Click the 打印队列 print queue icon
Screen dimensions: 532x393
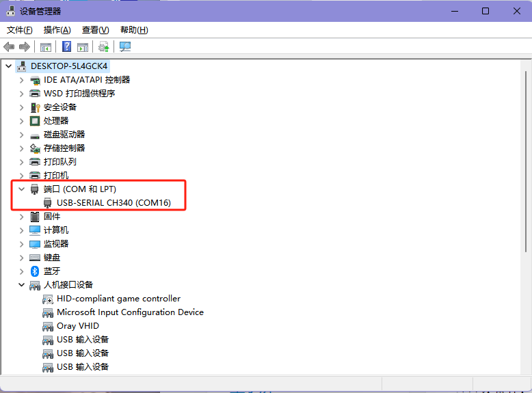click(35, 162)
